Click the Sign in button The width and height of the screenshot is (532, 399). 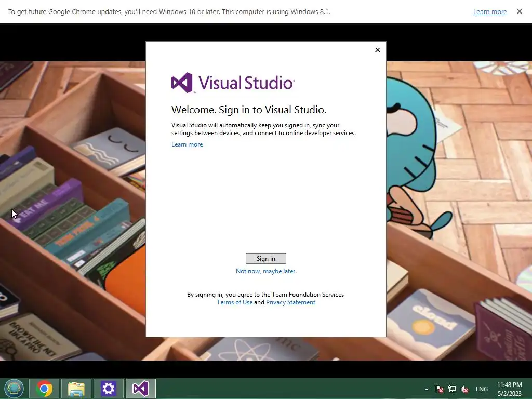pyautogui.click(x=265, y=259)
